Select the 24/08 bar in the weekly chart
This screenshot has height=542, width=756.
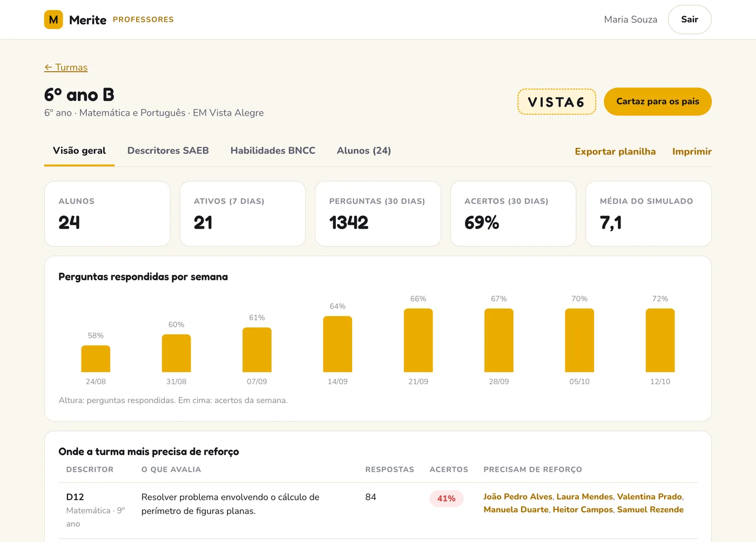click(96, 359)
